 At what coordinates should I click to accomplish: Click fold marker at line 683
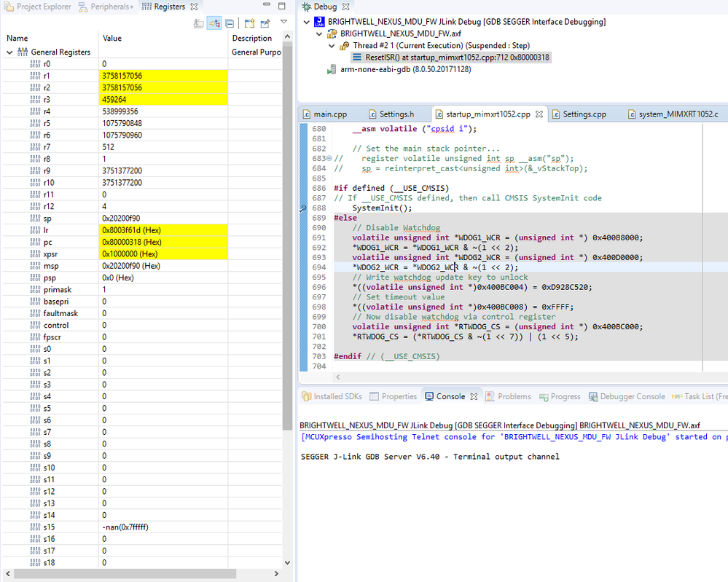(329, 159)
